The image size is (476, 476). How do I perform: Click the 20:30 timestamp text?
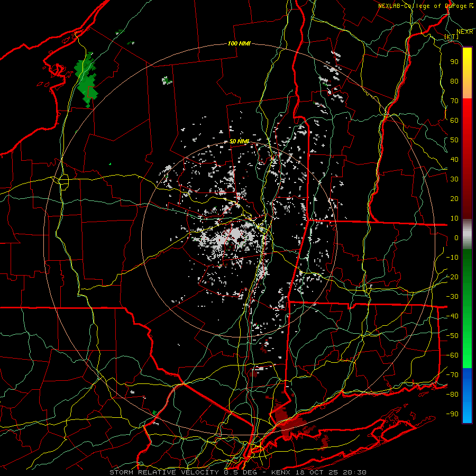point(354,472)
